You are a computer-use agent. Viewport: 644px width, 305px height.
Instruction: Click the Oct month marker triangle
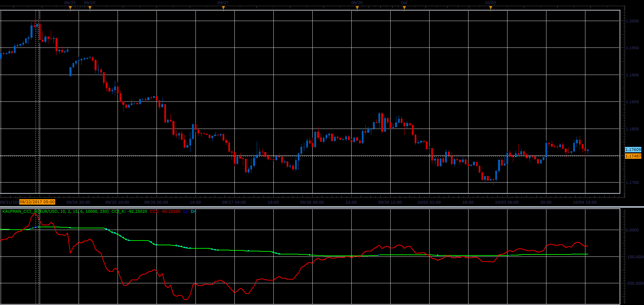(404, 8)
